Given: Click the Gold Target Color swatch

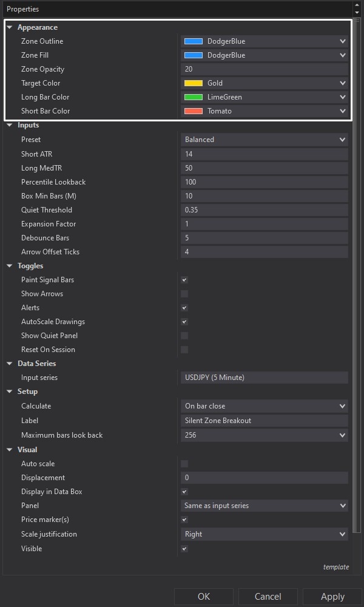Looking at the screenshot, I should 193,83.
